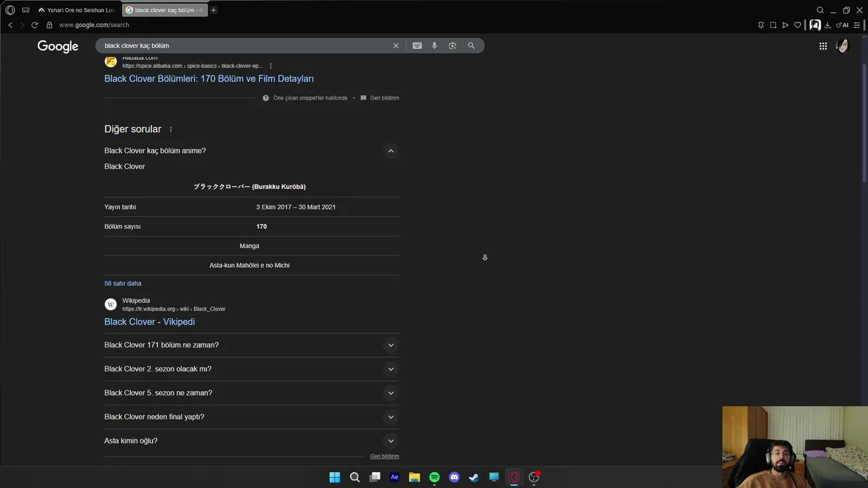Open OBS Studio from taskbar
The height and width of the screenshot is (488, 868).
click(534, 477)
